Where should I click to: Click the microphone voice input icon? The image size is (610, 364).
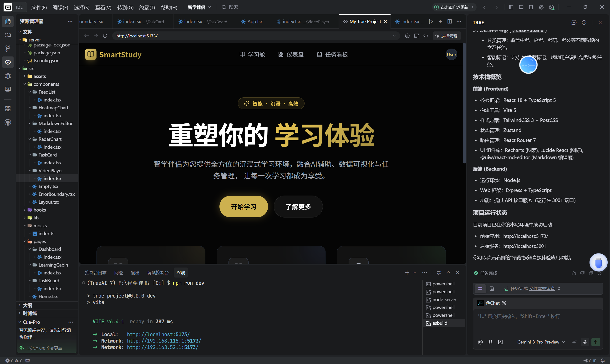tap(585, 342)
